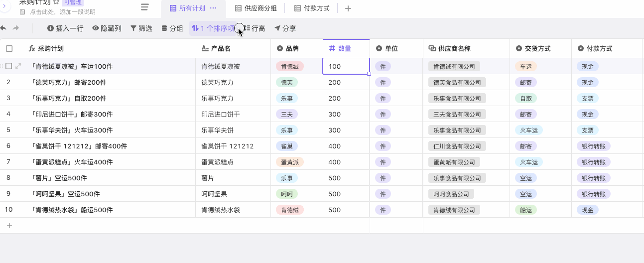
Task: Click the 分享 share button
Action: [285, 29]
